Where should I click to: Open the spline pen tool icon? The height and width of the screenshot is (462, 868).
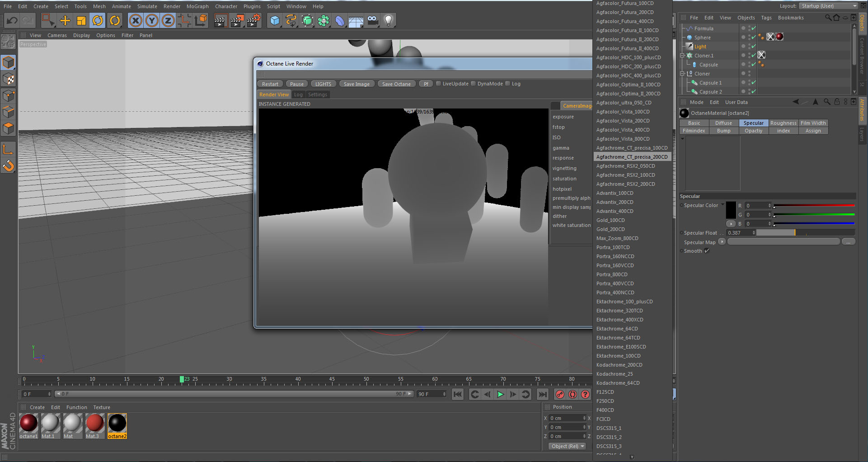pyautogui.click(x=291, y=20)
